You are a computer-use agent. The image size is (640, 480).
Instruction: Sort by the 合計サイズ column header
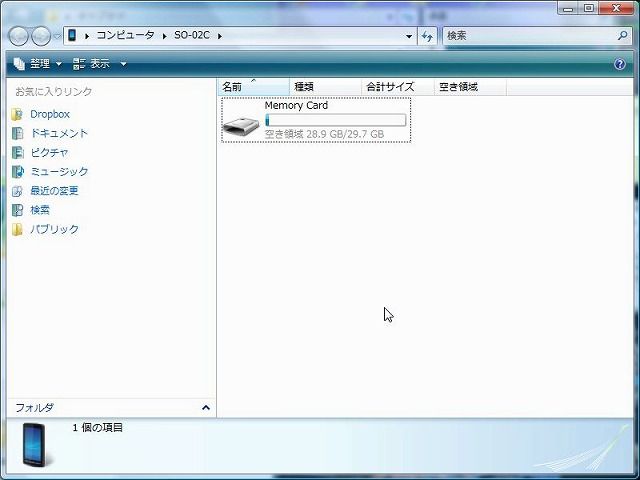click(x=398, y=87)
